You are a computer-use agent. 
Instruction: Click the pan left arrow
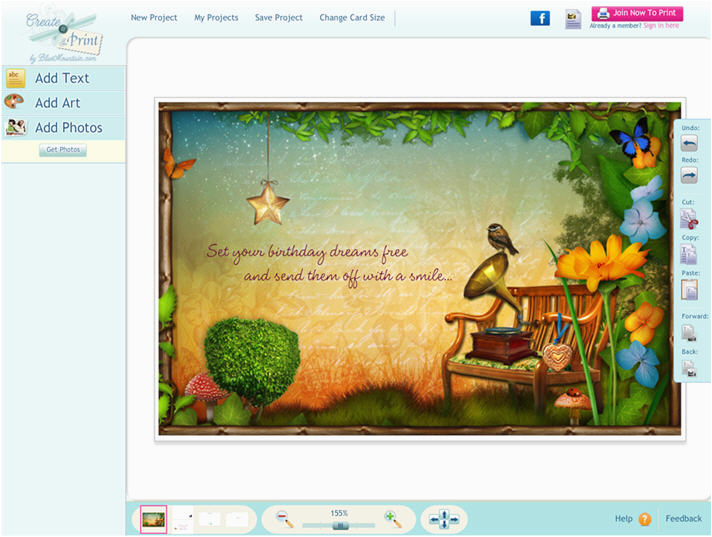click(x=435, y=519)
